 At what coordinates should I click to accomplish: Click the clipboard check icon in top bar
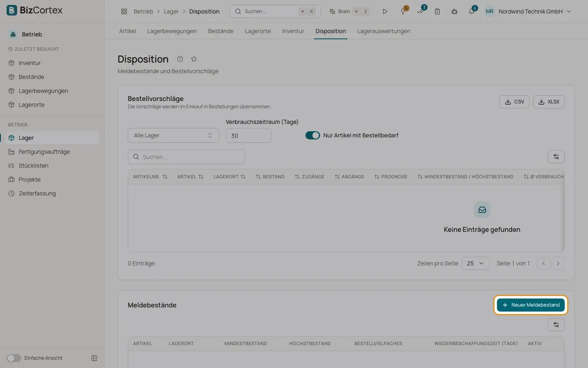click(437, 11)
